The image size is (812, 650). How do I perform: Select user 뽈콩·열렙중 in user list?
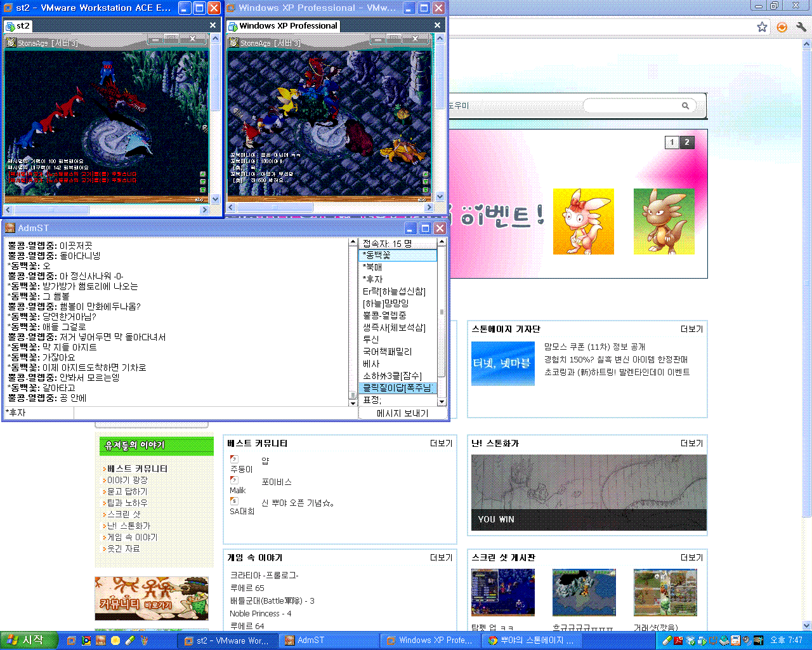tap(398, 315)
